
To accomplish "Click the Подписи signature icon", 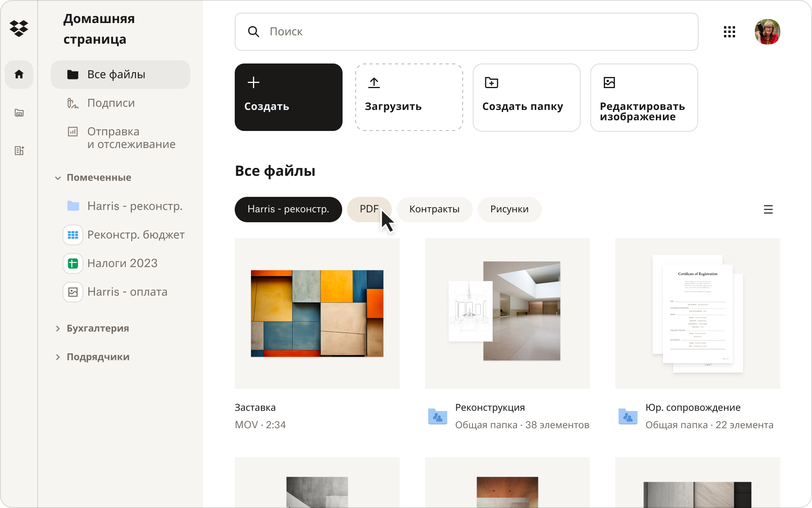I will (x=73, y=103).
